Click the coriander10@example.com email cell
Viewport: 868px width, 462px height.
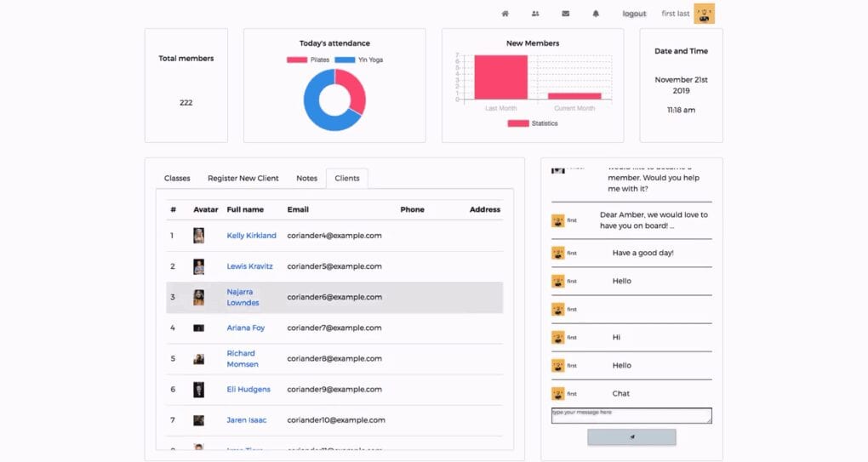(x=336, y=420)
